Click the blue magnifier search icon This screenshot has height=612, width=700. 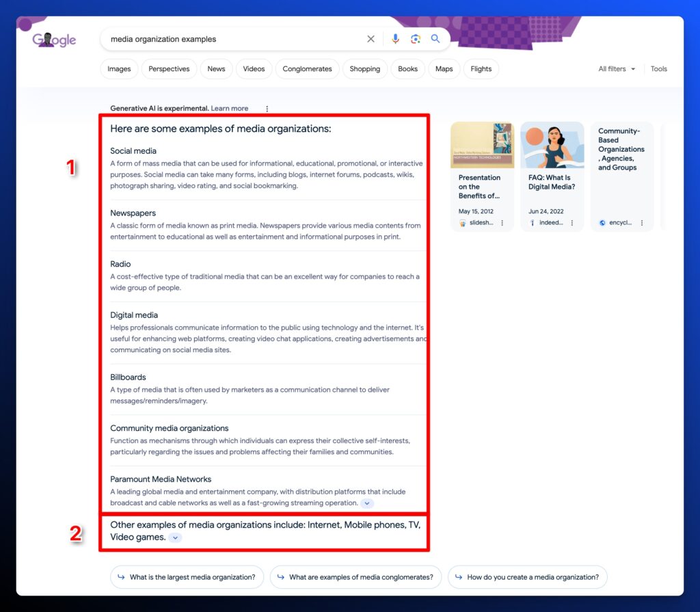(x=435, y=39)
